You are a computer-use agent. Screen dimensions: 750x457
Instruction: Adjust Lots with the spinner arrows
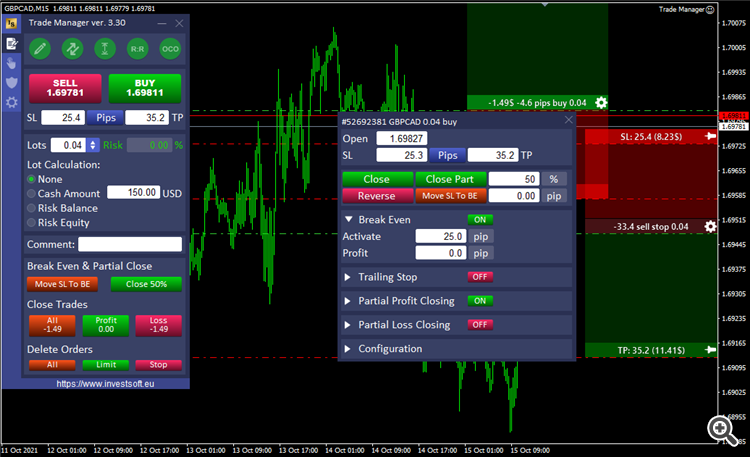click(93, 145)
